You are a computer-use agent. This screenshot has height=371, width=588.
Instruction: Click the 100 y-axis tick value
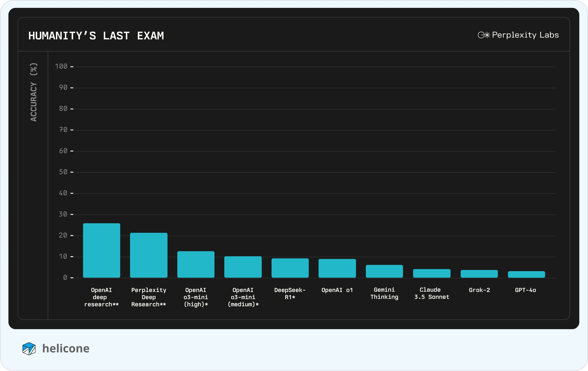pyautogui.click(x=61, y=66)
